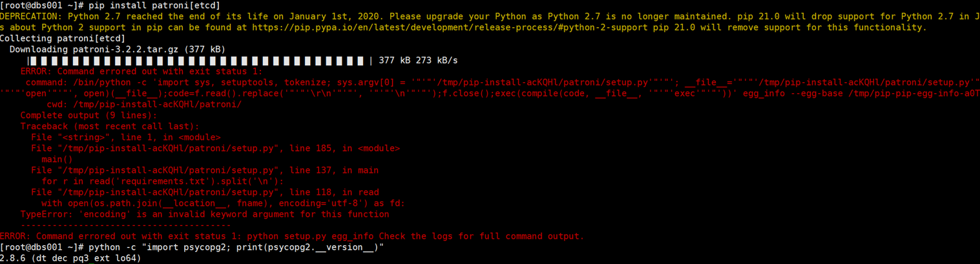Click the File "<string>" line 1 entry
The image size is (980, 264).
point(126,137)
